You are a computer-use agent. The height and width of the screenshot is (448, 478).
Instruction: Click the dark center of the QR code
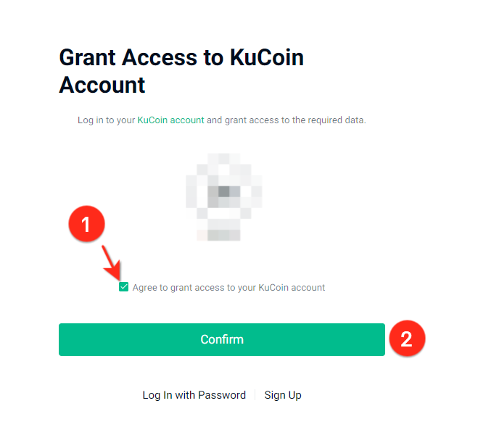pyautogui.click(x=223, y=192)
